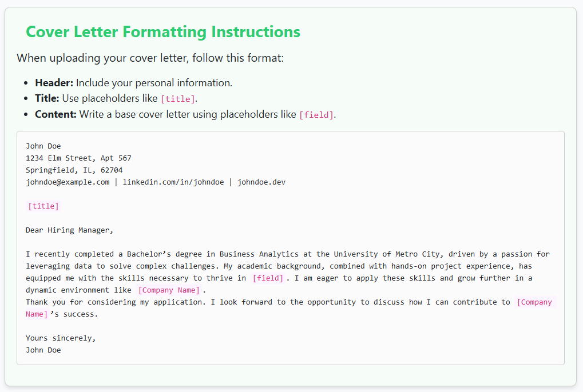Click [Company Name] after 'dynamic environment like'

pos(169,290)
